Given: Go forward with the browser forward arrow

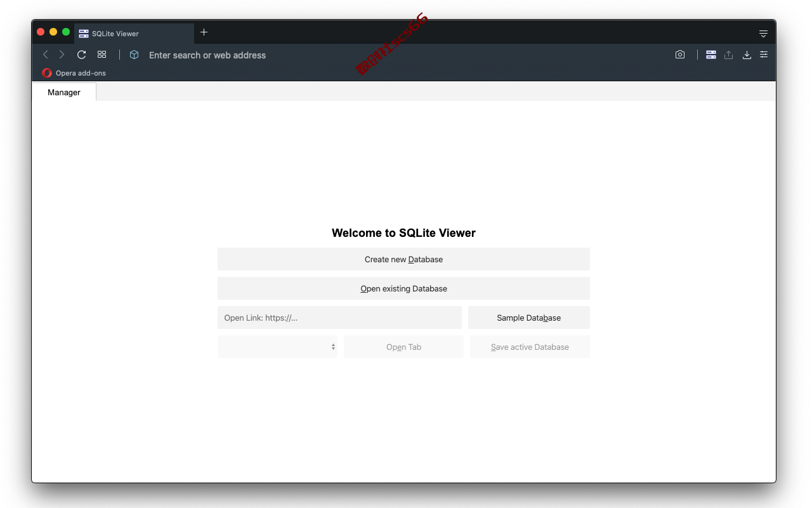Looking at the screenshot, I should 62,55.
